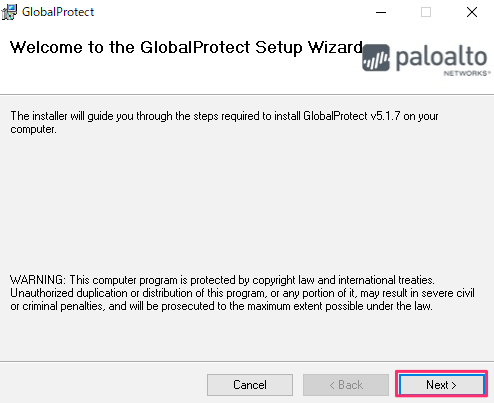494x403 pixels.
Task: Click the prosecuted to maximum extent line
Action: click(221, 306)
